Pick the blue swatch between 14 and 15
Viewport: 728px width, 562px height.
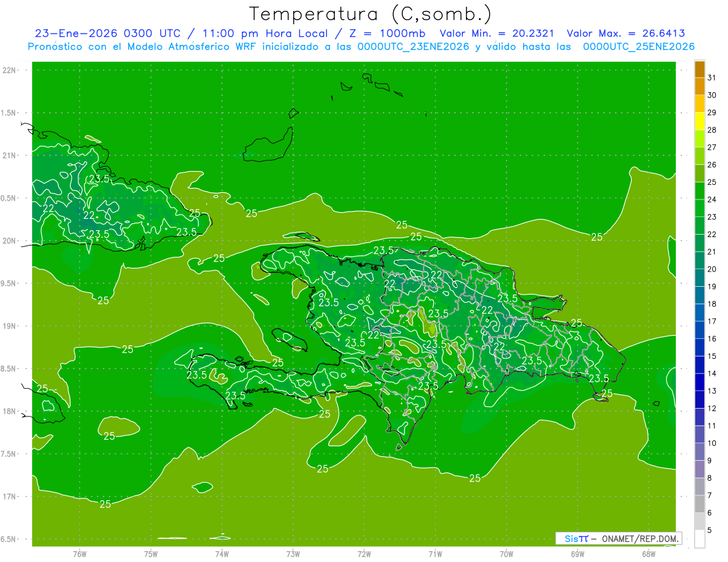699,365
